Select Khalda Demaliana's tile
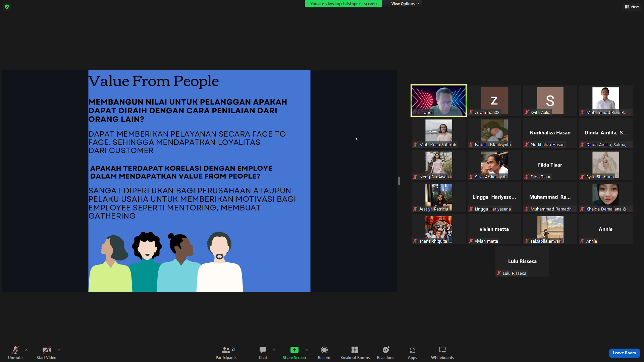Screen dimensions: 644x362 pos(606,197)
